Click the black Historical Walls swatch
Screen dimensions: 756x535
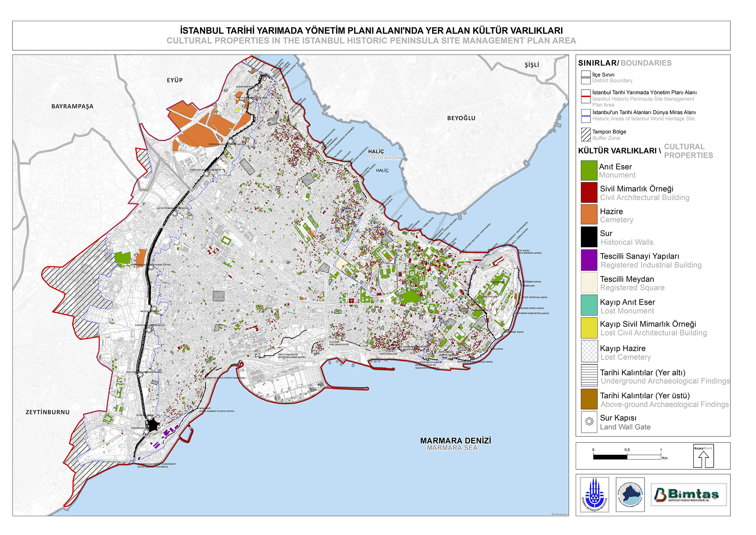[x=589, y=237]
